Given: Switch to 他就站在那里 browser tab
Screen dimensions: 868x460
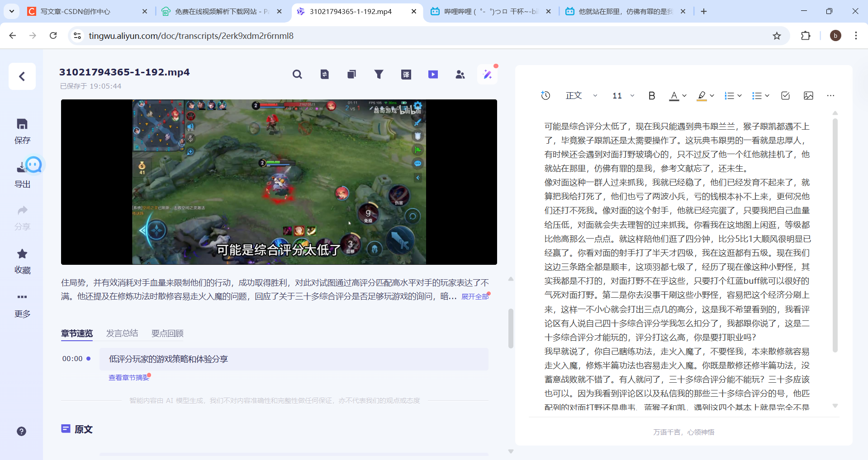Looking at the screenshot, I should pyautogui.click(x=626, y=11).
